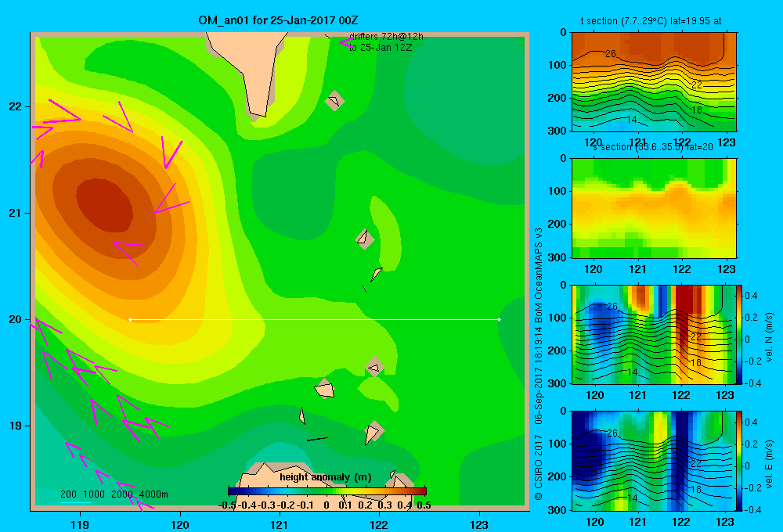The image size is (783, 532).
Task: Click the Taiwan landmass at the map top
Action: click(x=250, y=70)
